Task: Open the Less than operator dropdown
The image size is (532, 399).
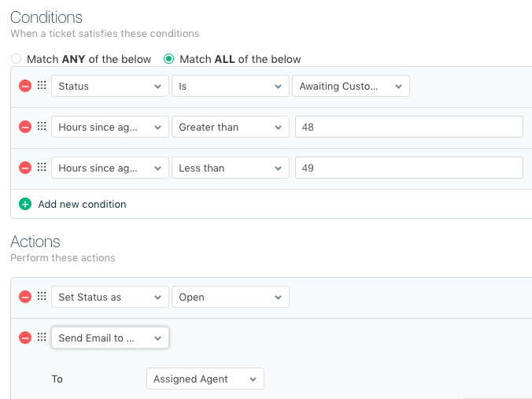Action: click(x=231, y=168)
